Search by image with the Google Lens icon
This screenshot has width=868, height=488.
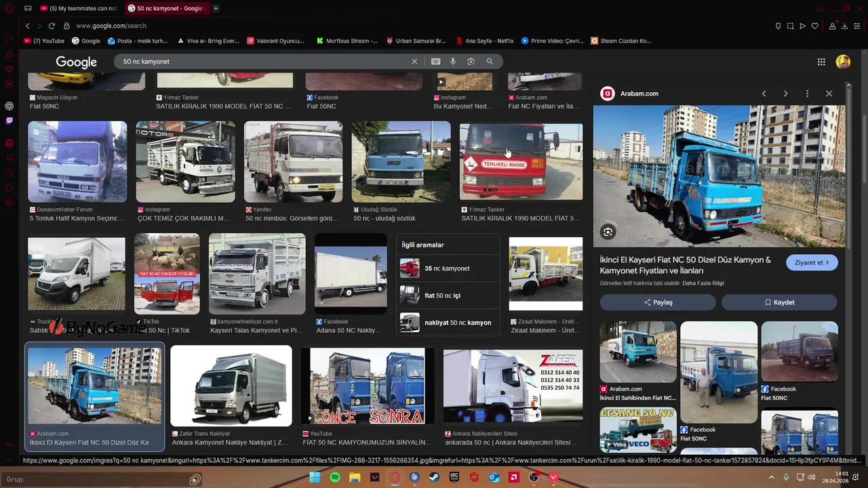471,62
